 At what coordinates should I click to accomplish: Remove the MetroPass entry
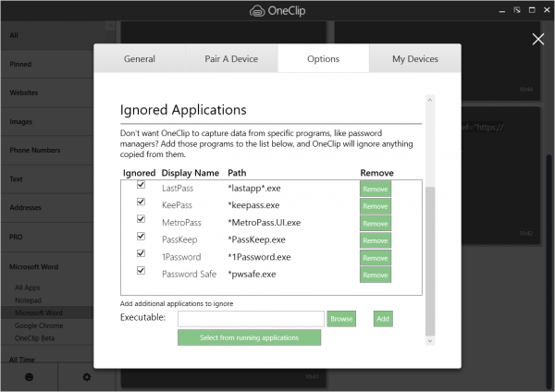tap(376, 224)
